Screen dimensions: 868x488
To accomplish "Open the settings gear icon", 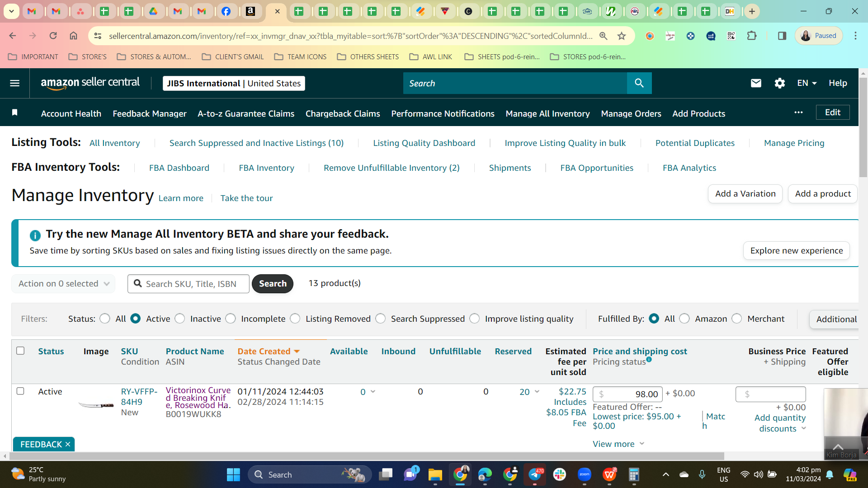I will point(779,83).
